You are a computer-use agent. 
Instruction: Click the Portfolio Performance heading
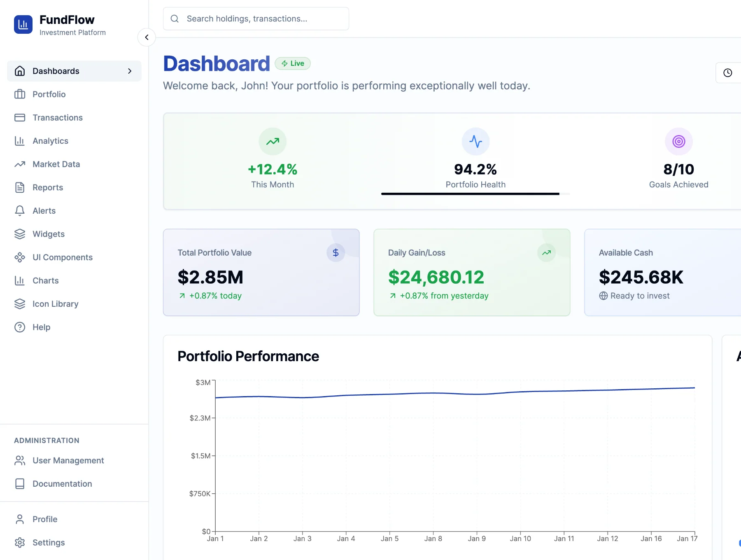point(248,356)
